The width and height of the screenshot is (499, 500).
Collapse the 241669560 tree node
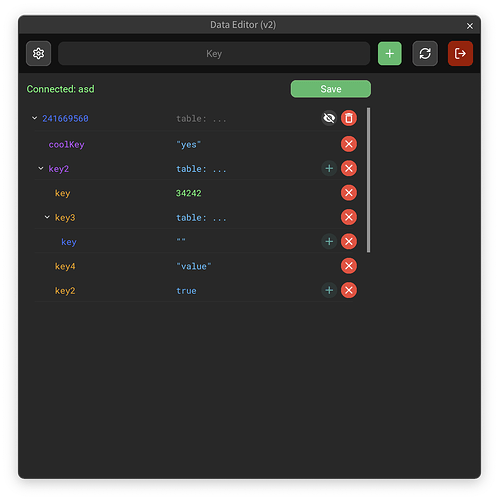coord(34,118)
